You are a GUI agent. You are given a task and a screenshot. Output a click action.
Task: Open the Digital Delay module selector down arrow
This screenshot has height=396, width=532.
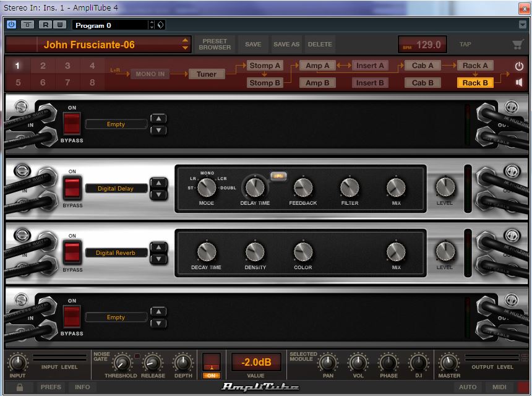tap(160, 193)
